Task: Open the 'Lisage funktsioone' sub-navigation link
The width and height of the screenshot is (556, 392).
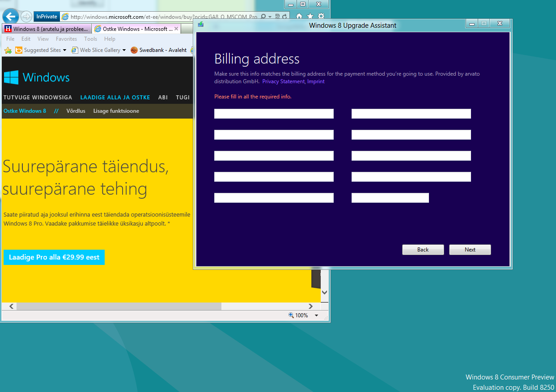Action: (116, 111)
